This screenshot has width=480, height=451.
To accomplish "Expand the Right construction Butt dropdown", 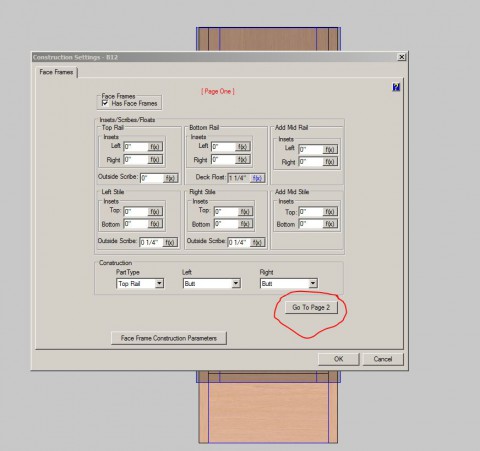I will click(289, 284).
